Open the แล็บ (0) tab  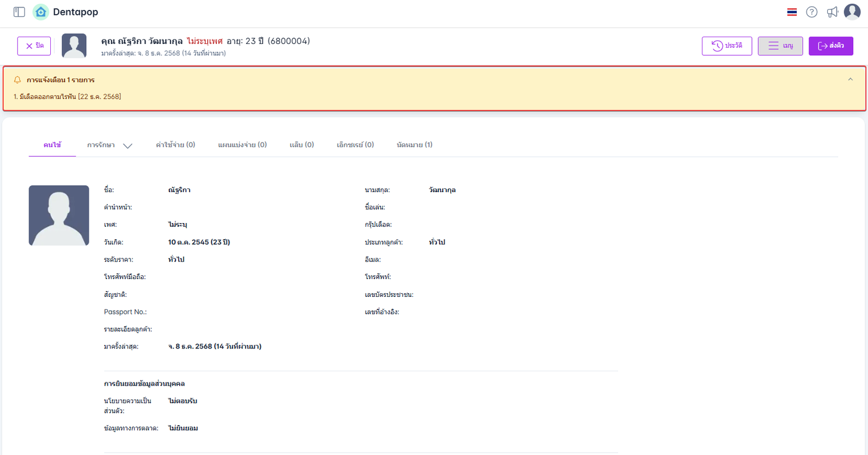(302, 145)
